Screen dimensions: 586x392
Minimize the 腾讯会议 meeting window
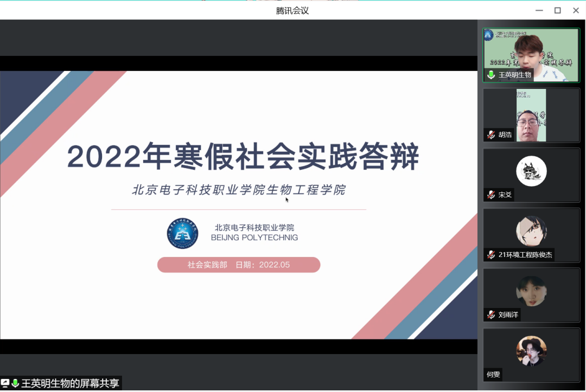(x=539, y=10)
